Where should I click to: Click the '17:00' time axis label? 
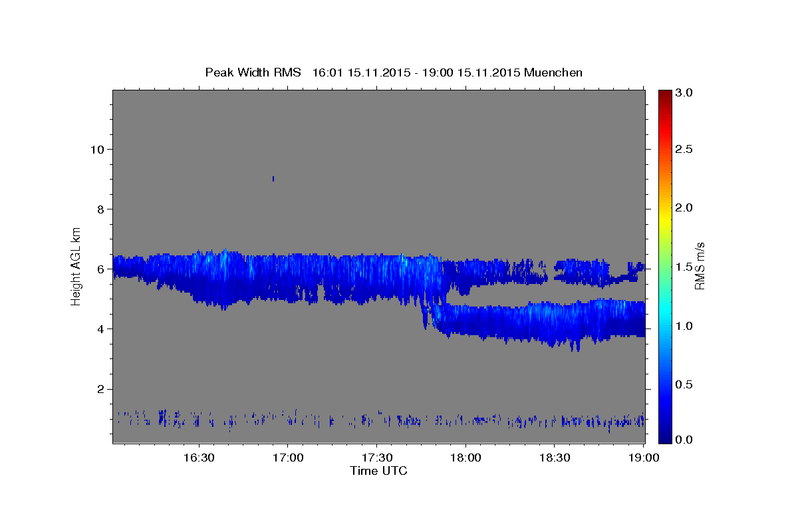click(x=287, y=458)
